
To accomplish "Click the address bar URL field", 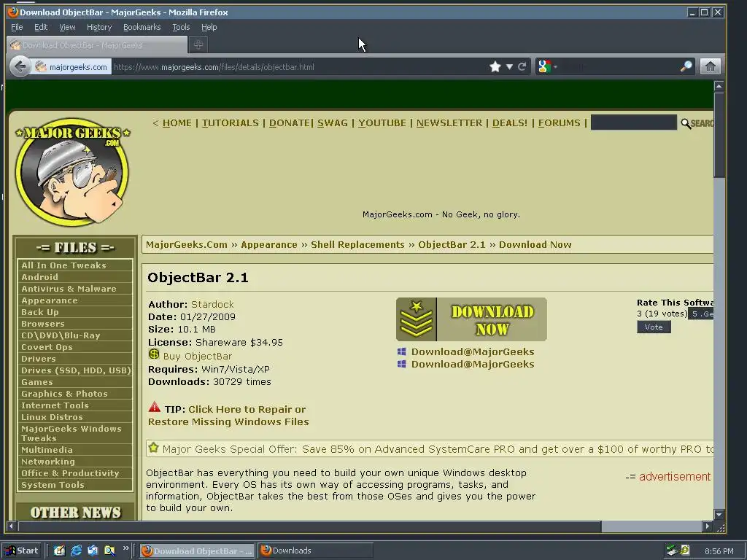I will pyautogui.click(x=299, y=67).
